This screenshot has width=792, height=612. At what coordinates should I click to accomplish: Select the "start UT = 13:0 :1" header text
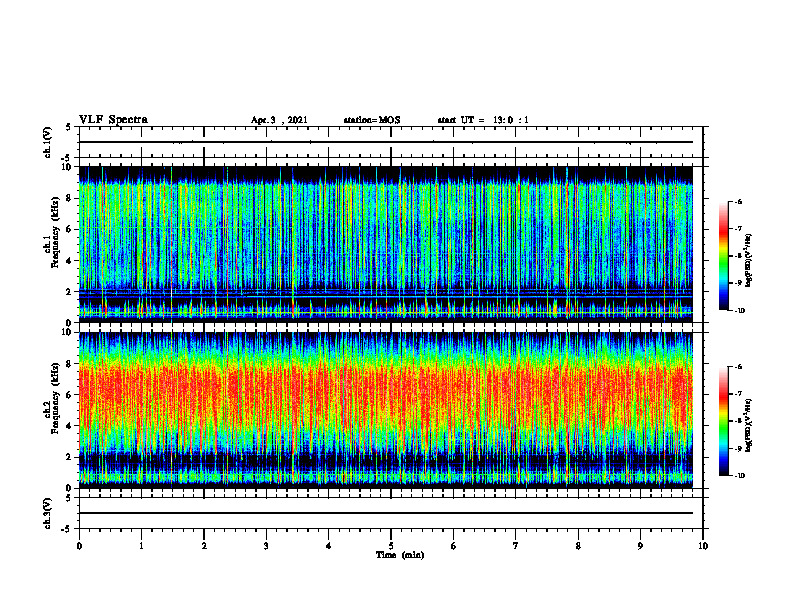(x=483, y=120)
